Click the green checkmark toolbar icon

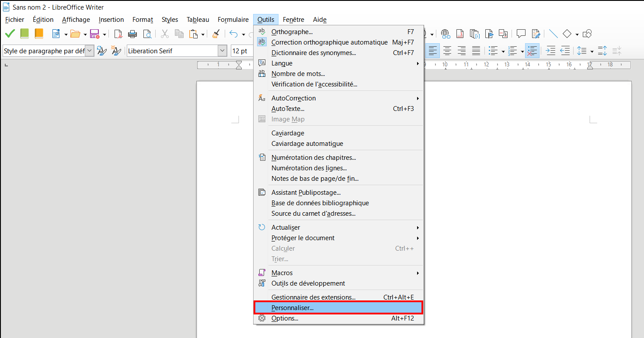coord(10,34)
